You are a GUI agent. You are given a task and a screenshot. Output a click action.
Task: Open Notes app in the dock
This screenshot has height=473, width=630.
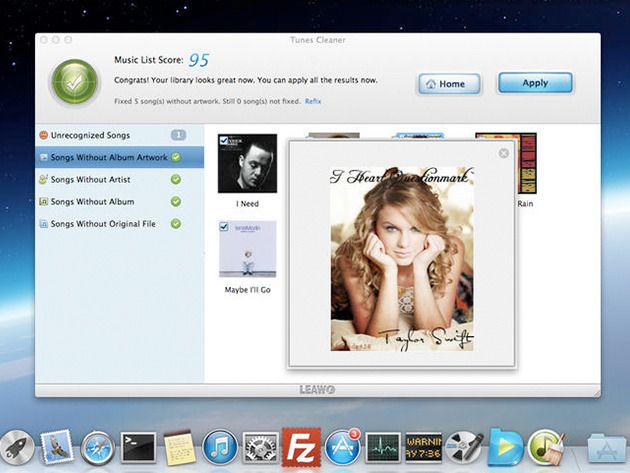coord(180,448)
